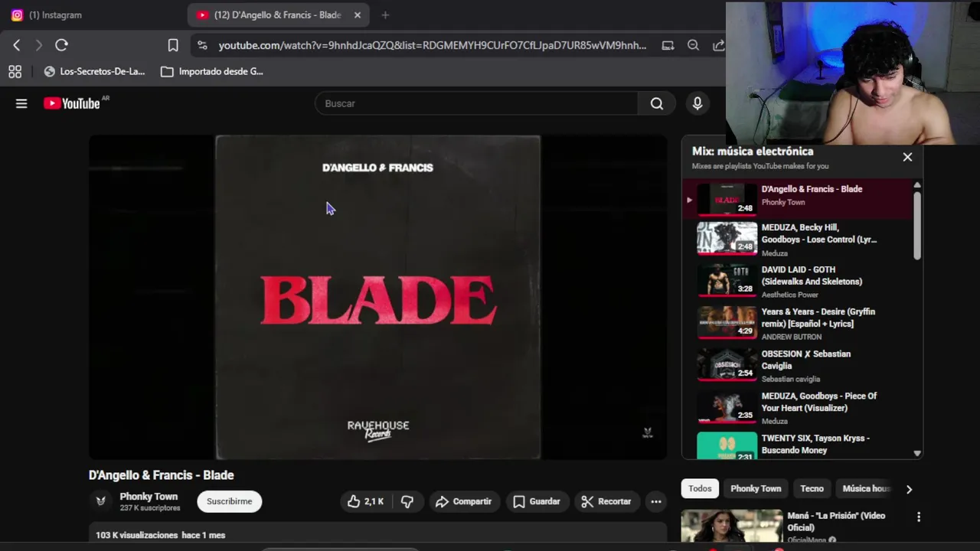
Task: Play Years & Years - Desire Gryffin remix
Action: point(796,324)
